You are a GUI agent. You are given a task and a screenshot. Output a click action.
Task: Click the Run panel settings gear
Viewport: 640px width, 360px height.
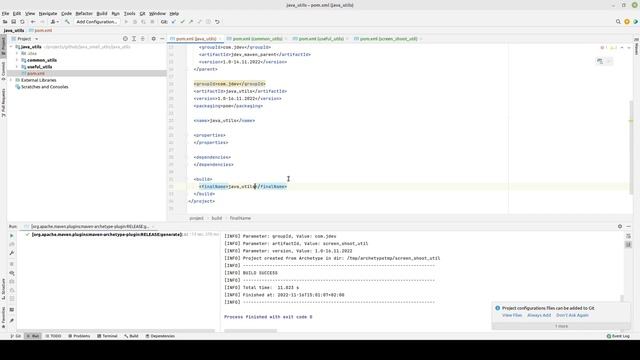point(620,227)
